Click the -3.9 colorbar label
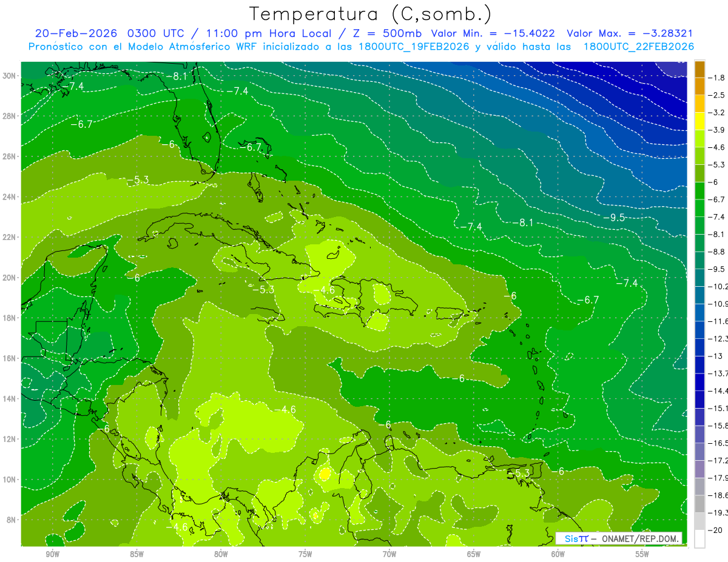The height and width of the screenshot is (562, 728). (718, 130)
